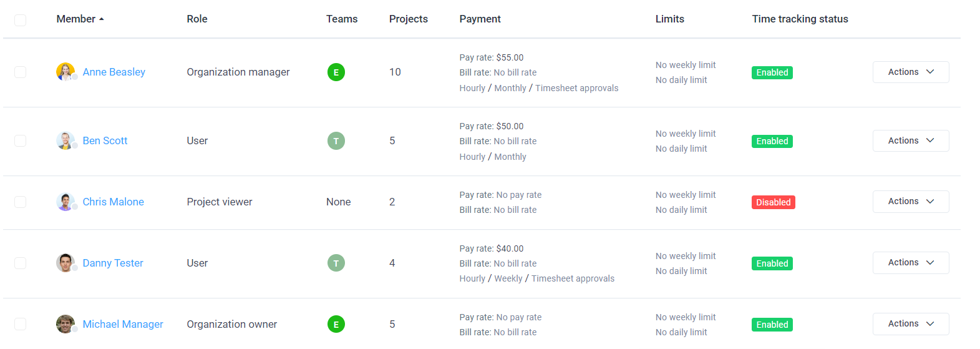
Task: Expand the Actions menu for Chris Malone
Action: 910,202
